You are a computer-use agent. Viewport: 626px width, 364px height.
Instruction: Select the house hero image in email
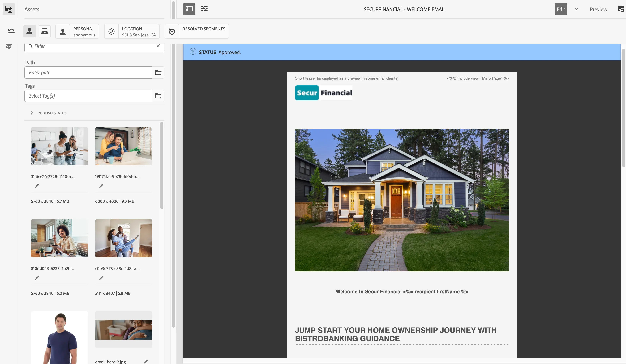click(402, 200)
